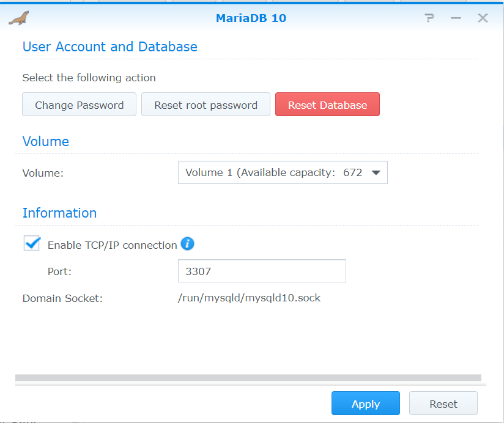The height and width of the screenshot is (423, 504).
Task: Focus the Port input field showing 3307
Action: click(x=262, y=271)
